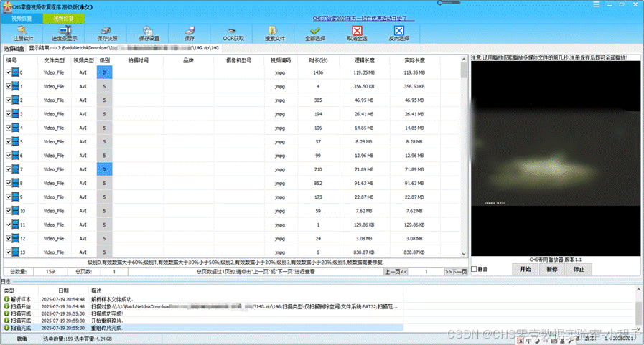This screenshot has height=345, width=644.
Task: Click 全部选择 green checkmark icon
Action: 315,31
